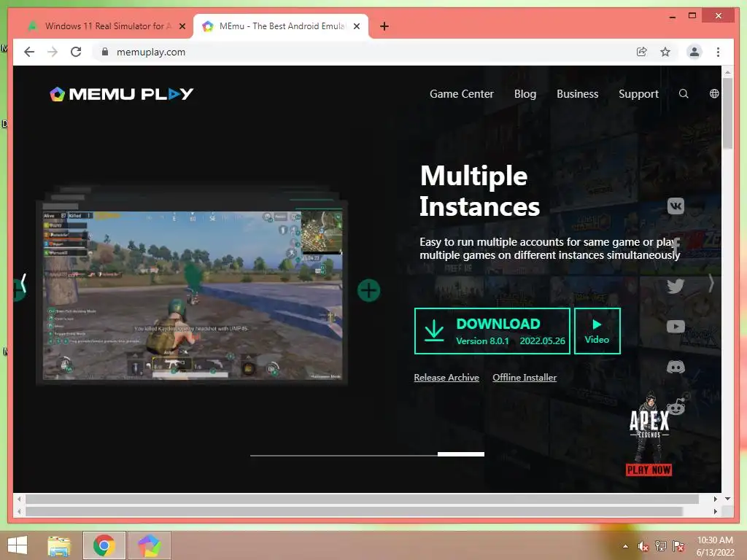Share this page using the share icon
This screenshot has height=560, width=747.
(642, 52)
